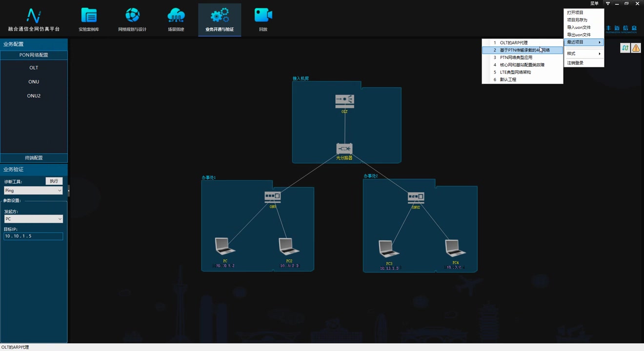Click the 菜单 label in title bar
644x351 pixels.
[594, 3]
